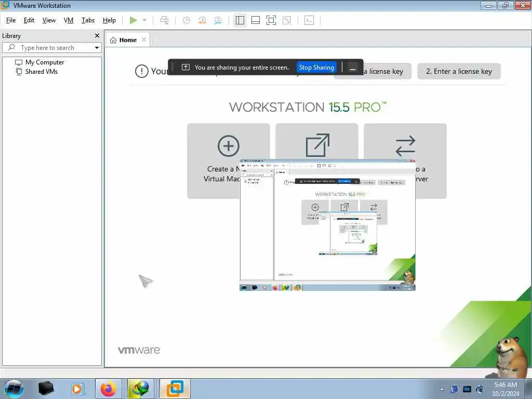
Task: Click the black box application taskbar icon
Action: tap(46, 389)
